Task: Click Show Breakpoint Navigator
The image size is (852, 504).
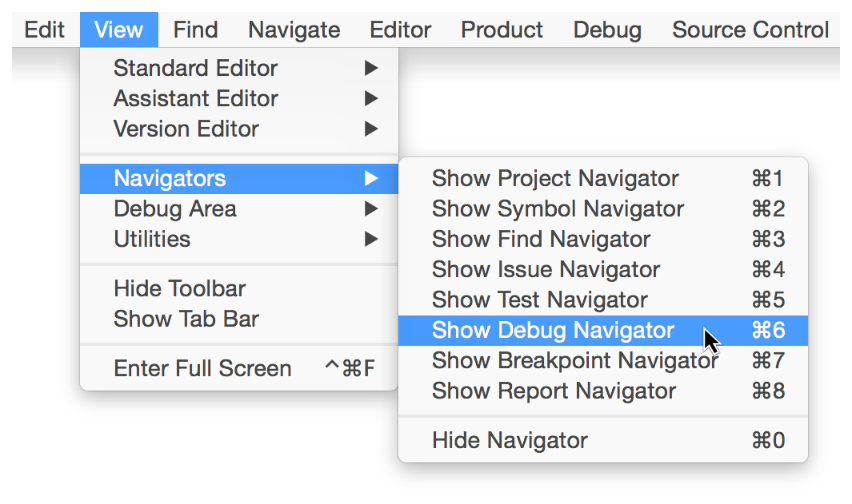Action: tap(575, 360)
